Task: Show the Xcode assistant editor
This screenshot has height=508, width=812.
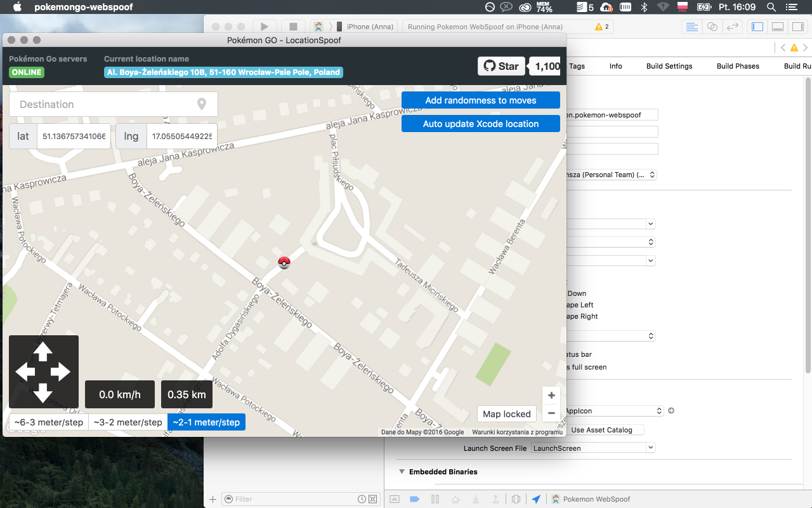Action: pos(712,27)
